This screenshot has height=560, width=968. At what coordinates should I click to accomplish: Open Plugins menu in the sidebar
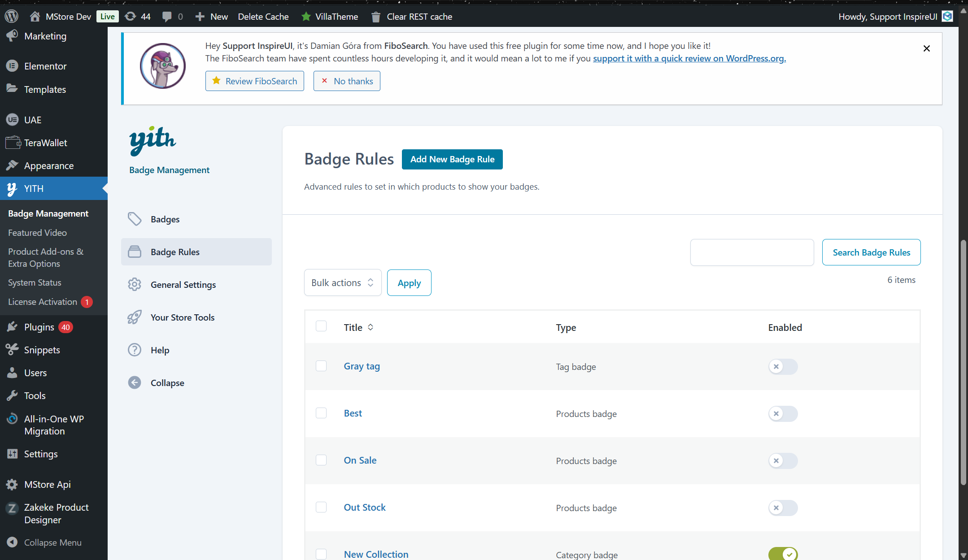(39, 327)
